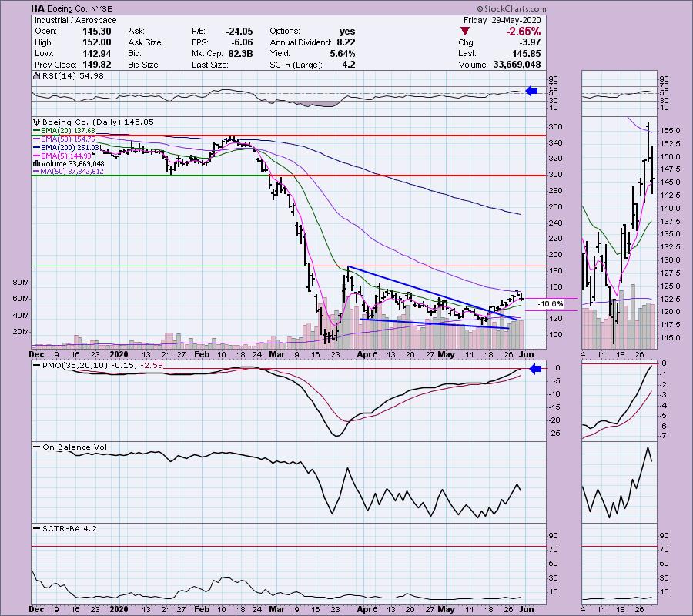Click the 'Ask Size:' label

146,42
